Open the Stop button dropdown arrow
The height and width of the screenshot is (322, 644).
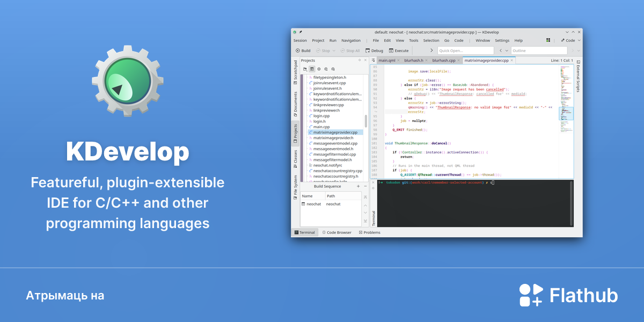(x=334, y=50)
